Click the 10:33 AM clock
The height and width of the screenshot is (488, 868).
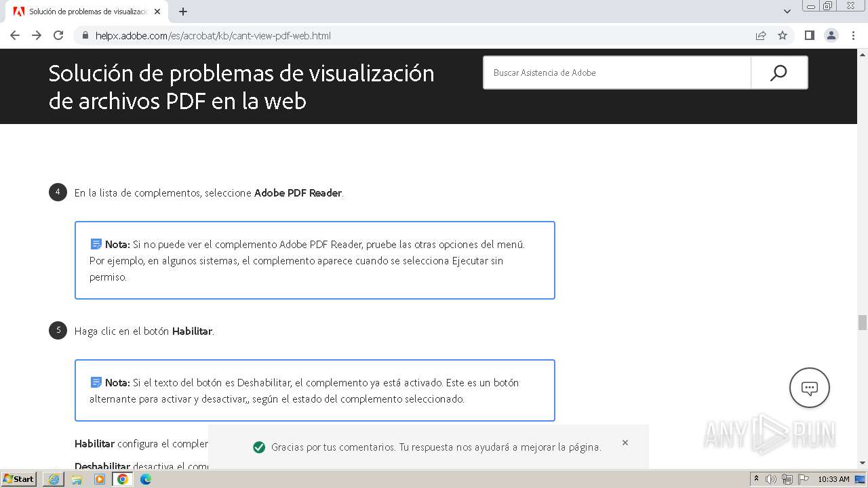pos(833,479)
